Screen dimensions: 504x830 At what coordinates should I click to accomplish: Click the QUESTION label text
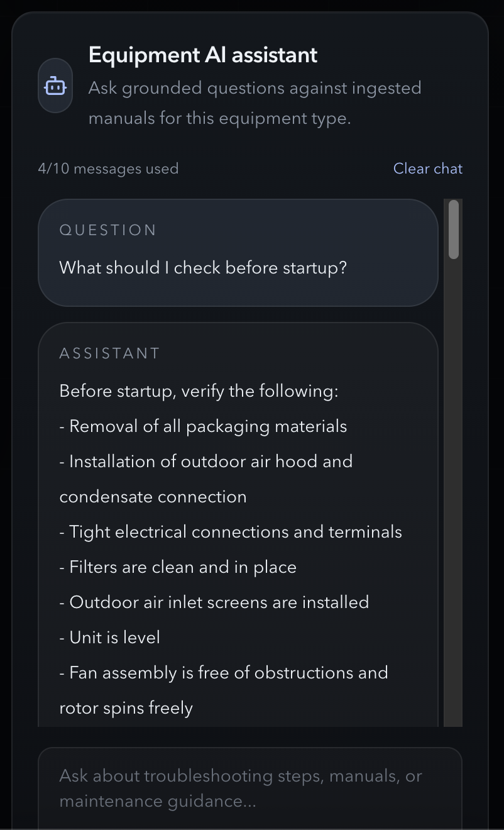[107, 230]
